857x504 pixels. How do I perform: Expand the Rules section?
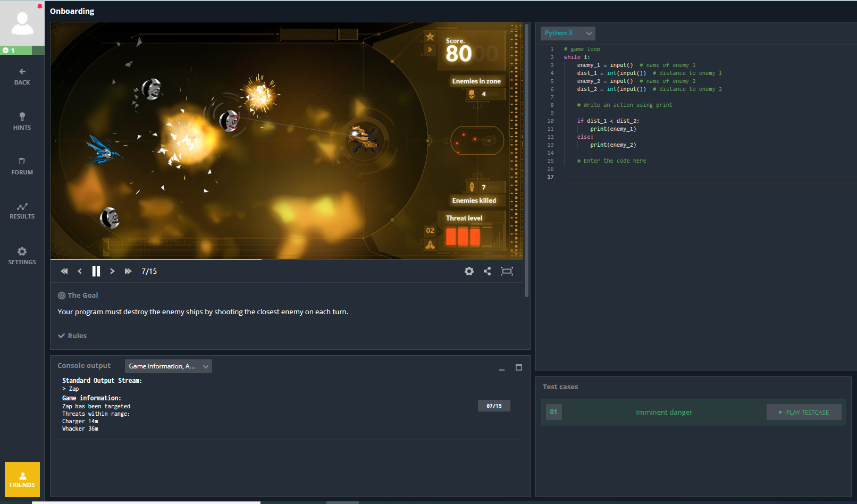72,335
